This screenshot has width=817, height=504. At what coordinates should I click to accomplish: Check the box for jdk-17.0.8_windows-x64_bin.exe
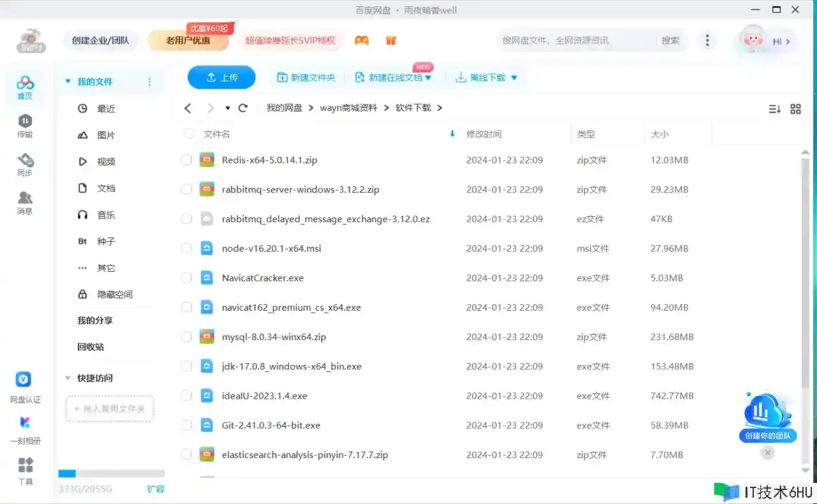click(x=186, y=366)
